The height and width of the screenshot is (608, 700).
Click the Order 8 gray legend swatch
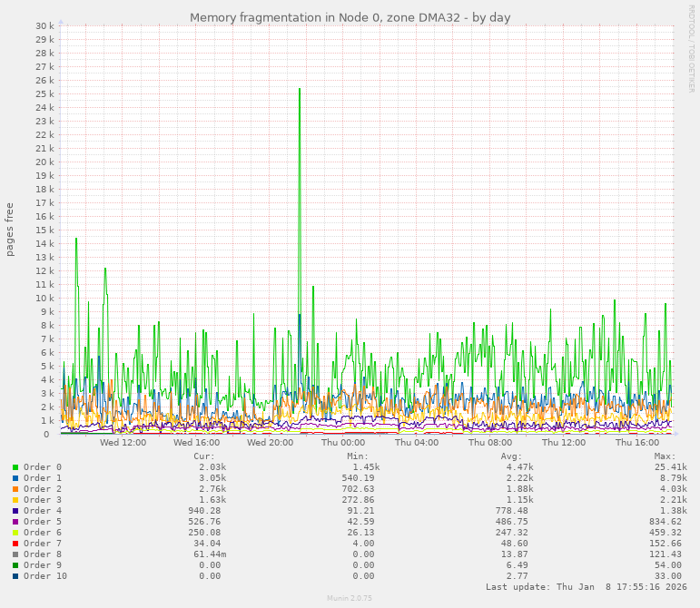click(x=15, y=554)
